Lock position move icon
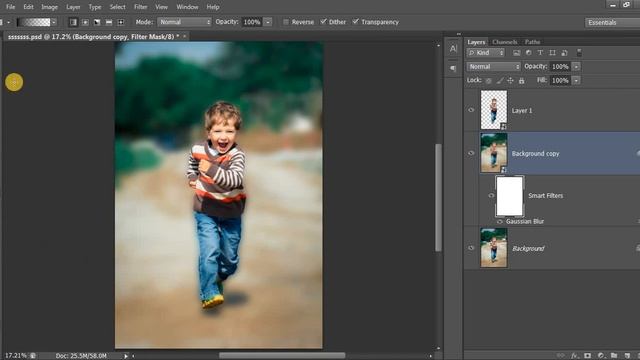 [x=510, y=81]
